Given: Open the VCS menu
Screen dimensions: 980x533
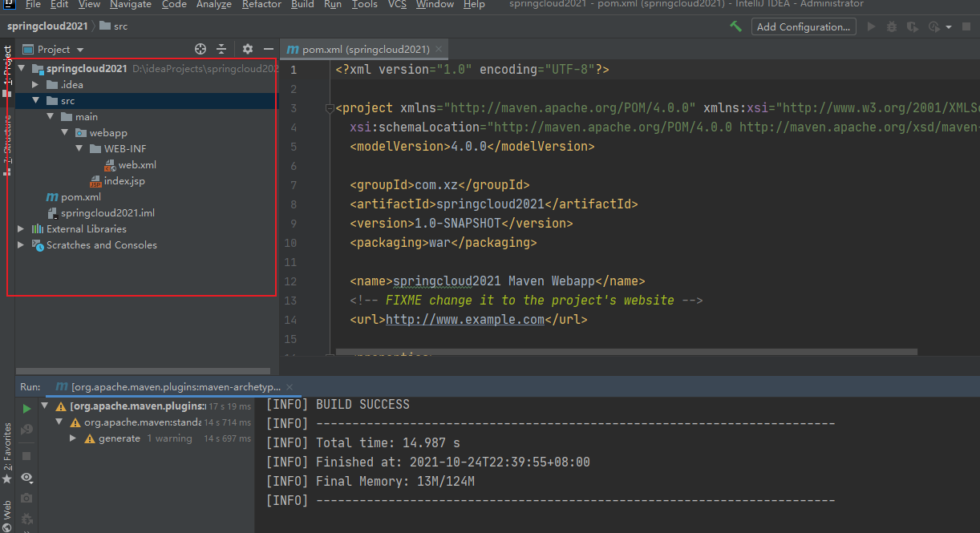Looking at the screenshot, I should coord(397,5).
